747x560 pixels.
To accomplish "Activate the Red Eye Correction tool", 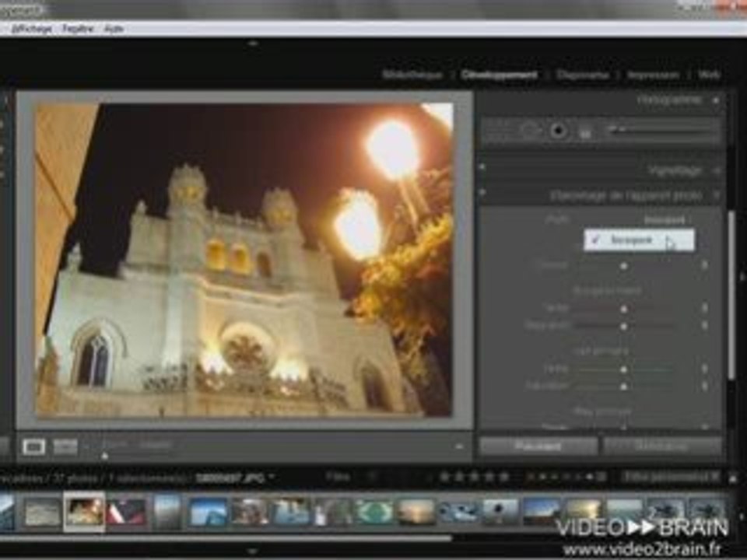I will click(x=559, y=130).
